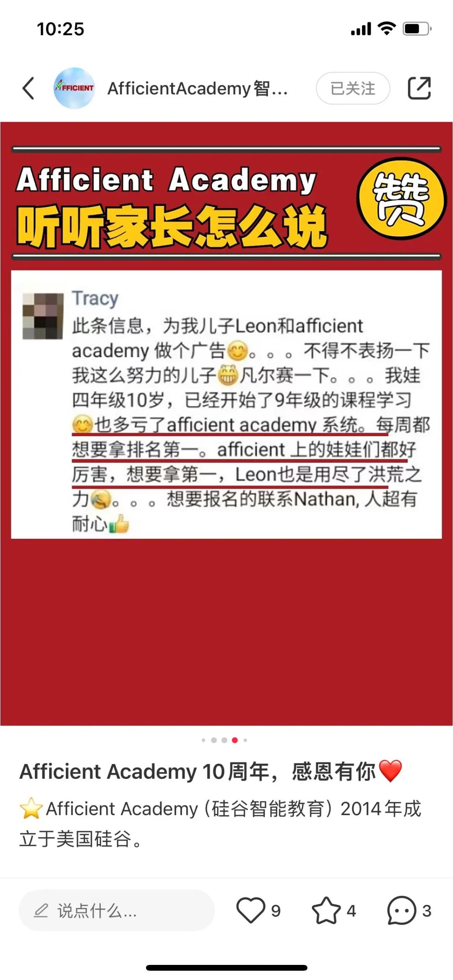
Task: Select the third carousel page dot
Action: pos(224,740)
